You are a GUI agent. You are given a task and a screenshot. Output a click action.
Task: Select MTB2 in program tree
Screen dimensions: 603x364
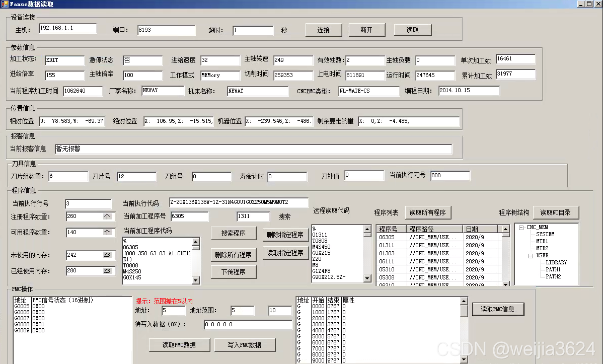tap(542, 249)
